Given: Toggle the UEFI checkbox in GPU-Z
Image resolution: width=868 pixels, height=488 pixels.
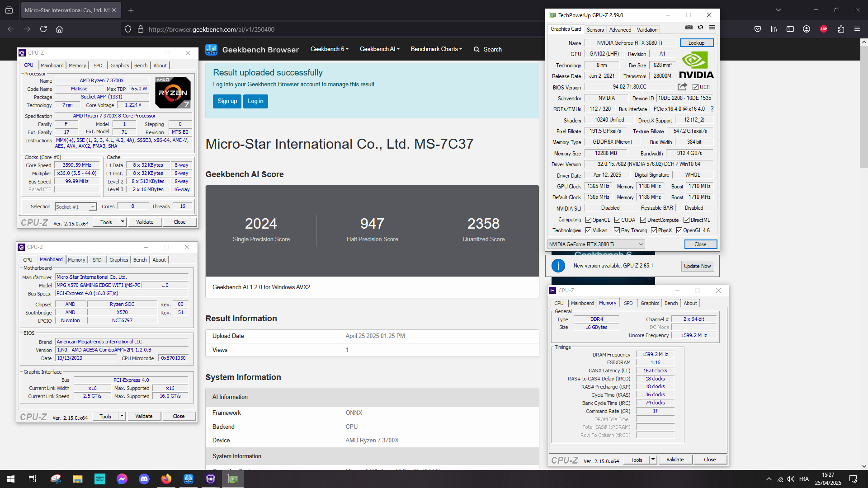Looking at the screenshot, I should [696, 87].
